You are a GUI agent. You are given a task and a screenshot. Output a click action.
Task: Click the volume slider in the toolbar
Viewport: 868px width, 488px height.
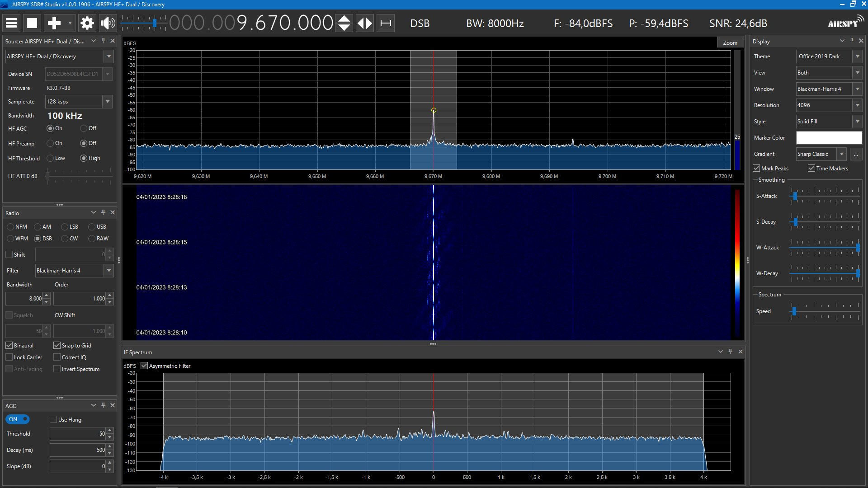tap(143, 23)
